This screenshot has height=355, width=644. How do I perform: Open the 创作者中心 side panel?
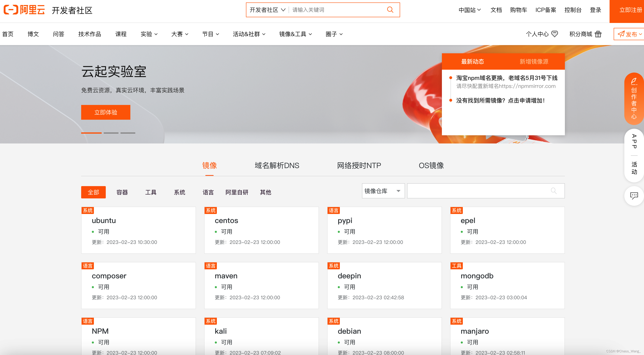[634, 99]
